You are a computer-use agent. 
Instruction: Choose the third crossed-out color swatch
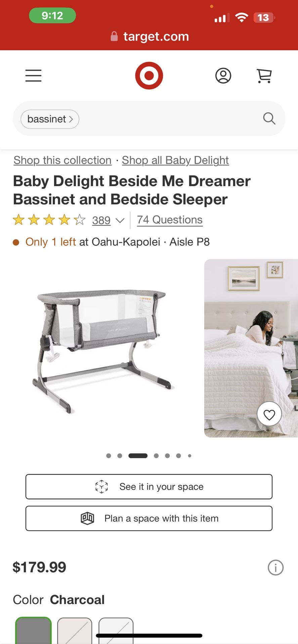(x=116, y=631)
